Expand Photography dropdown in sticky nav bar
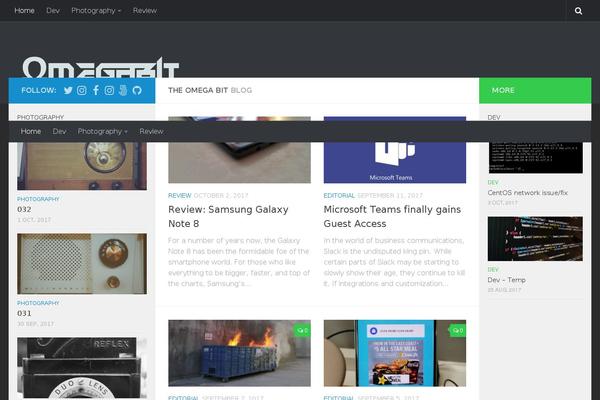Image resolution: width=600 pixels, height=400 pixels. pos(103,131)
